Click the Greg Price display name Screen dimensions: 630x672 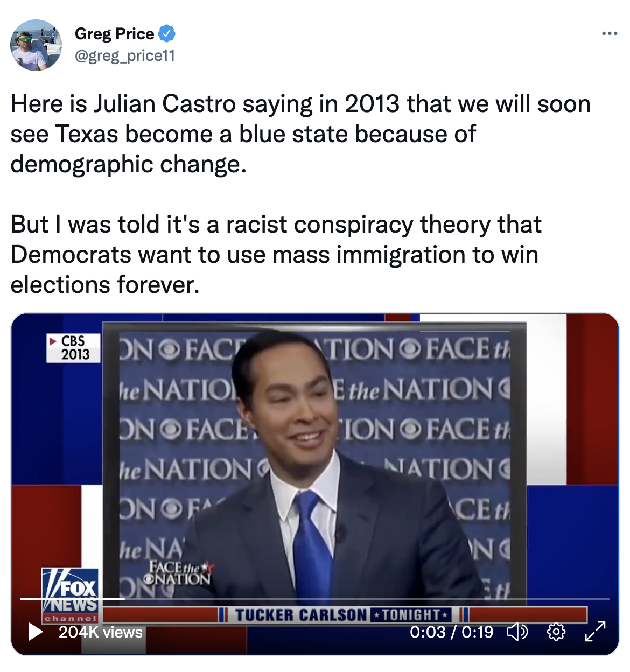(x=115, y=33)
